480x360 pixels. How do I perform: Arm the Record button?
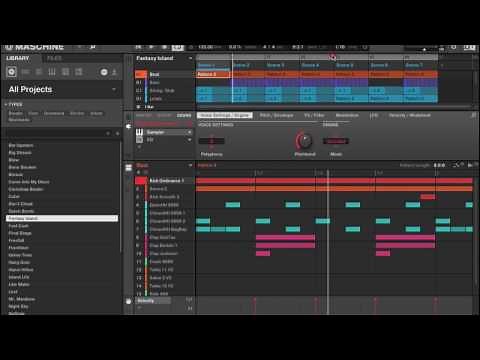164,47
